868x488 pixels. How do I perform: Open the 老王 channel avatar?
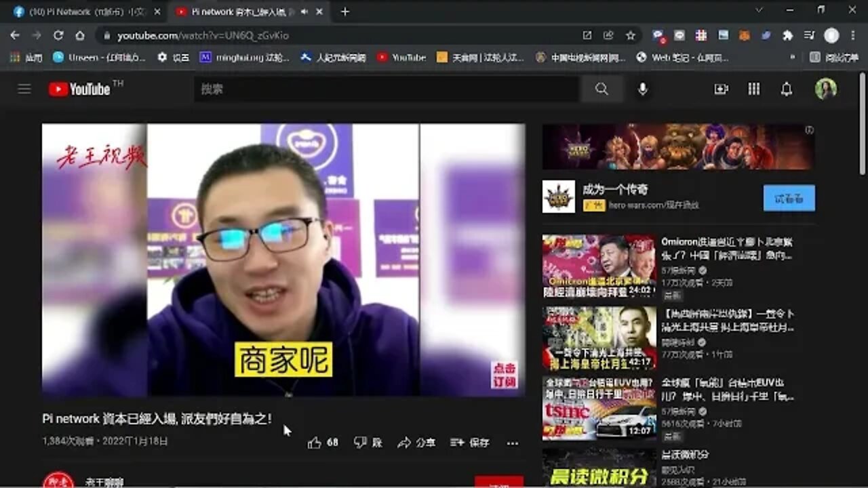[x=58, y=481]
